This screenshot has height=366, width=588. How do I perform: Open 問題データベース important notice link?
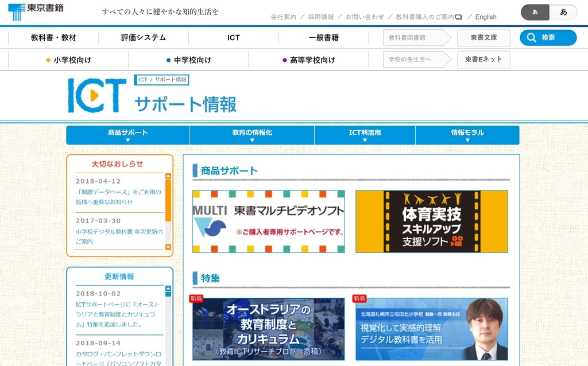pos(118,197)
